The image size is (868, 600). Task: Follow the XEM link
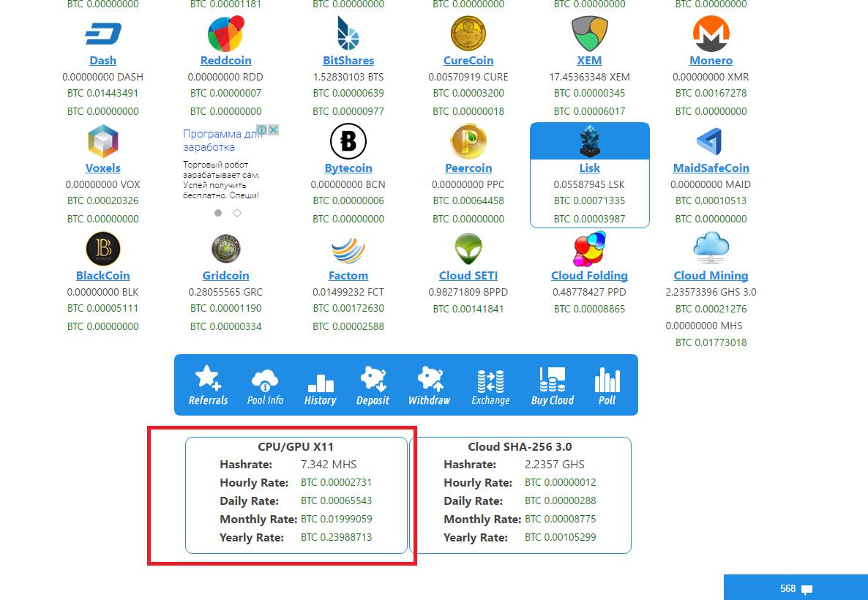coord(590,60)
